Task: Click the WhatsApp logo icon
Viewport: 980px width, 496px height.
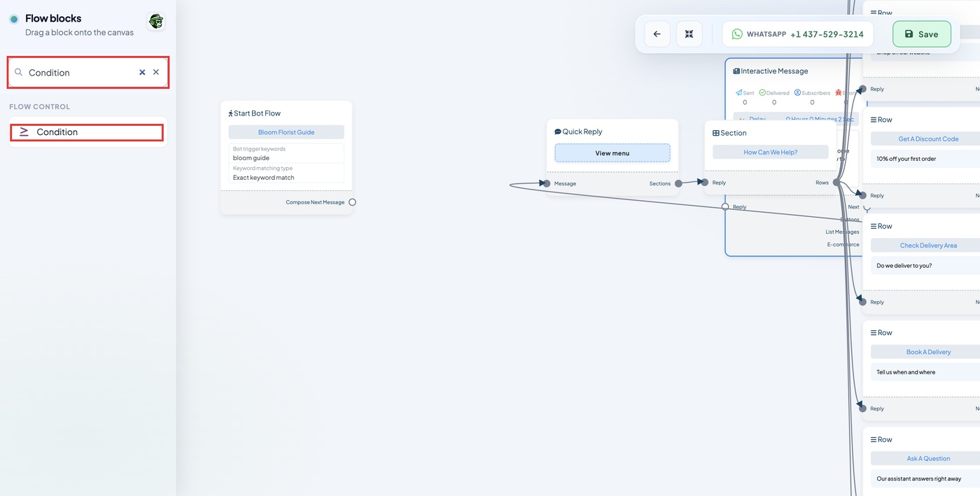Action: [737, 34]
